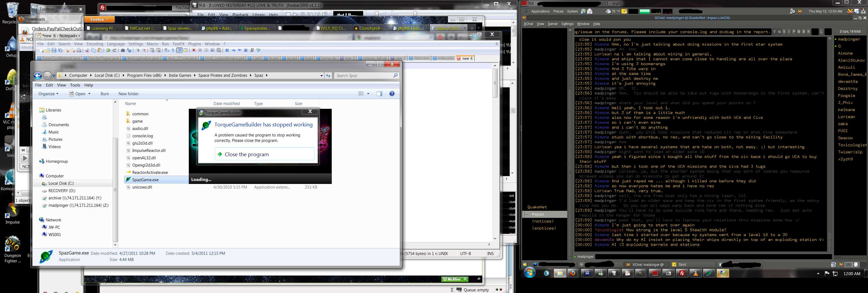This screenshot has height=293, width=868.
Task: Open the Organize dropdown in Explorer
Action: tap(48, 94)
